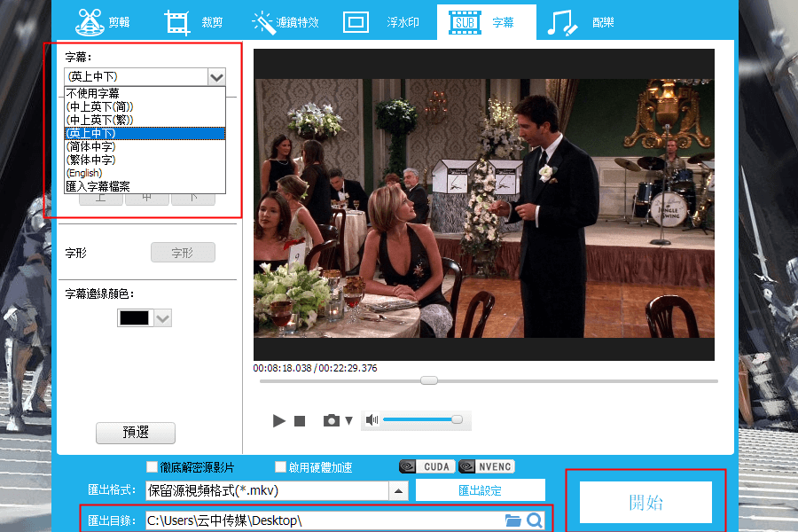This screenshot has width=798, height=532.
Task: Click the 字幕邊線顏色 label
Action: click(99, 293)
